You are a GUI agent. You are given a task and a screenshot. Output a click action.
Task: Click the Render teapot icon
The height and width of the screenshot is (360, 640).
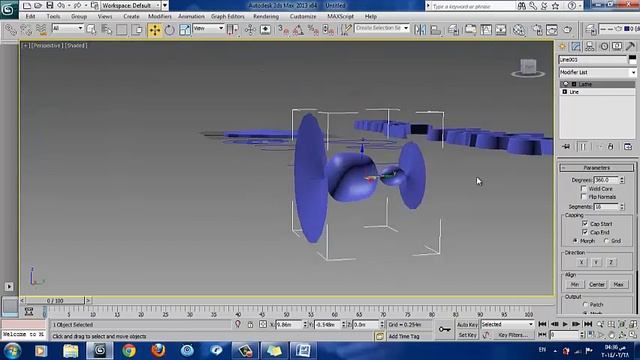click(568, 30)
